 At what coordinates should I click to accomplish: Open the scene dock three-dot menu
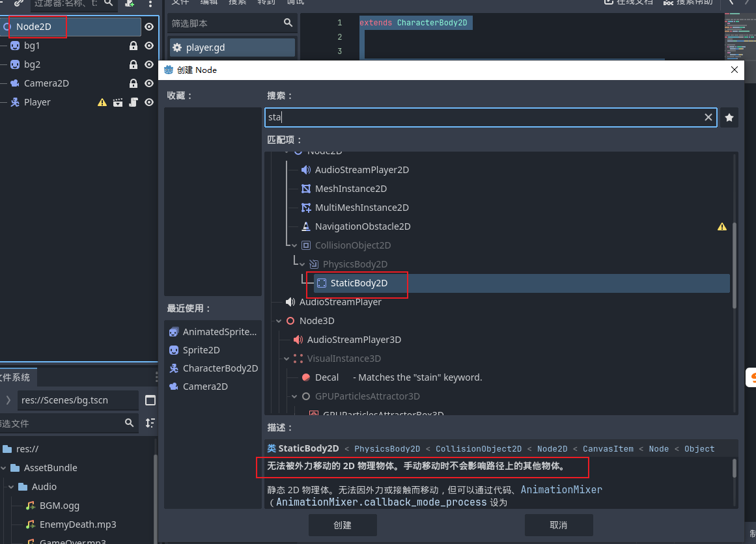point(150,3)
